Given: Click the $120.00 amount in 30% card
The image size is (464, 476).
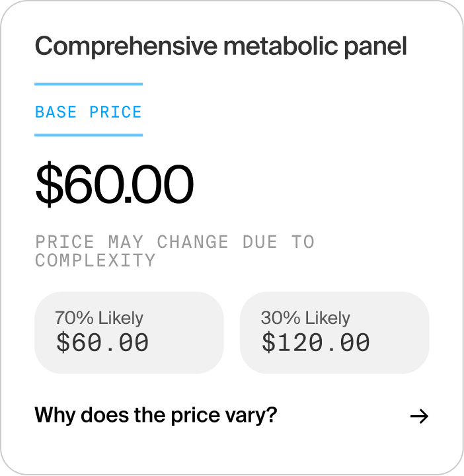Looking at the screenshot, I should coord(315,342).
